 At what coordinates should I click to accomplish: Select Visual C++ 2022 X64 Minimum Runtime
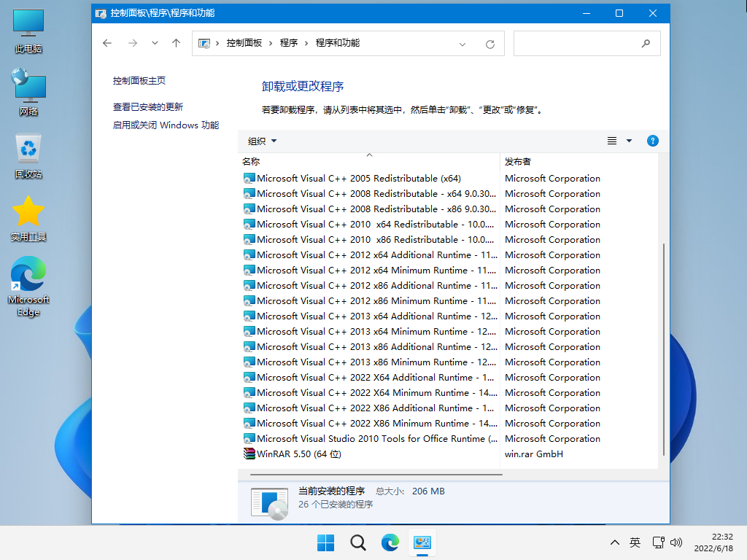(x=370, y=392)
